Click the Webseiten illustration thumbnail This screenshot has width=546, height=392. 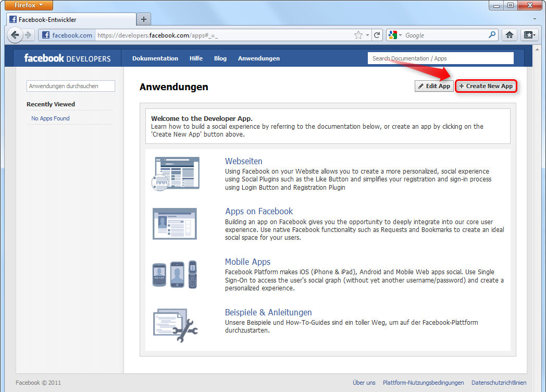[176, 174]
